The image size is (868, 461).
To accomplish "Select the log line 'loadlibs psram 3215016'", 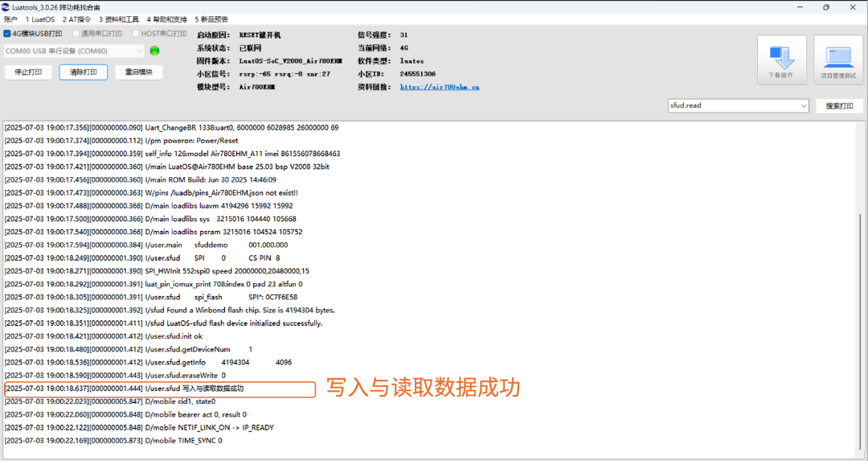I will pos(154,232).
